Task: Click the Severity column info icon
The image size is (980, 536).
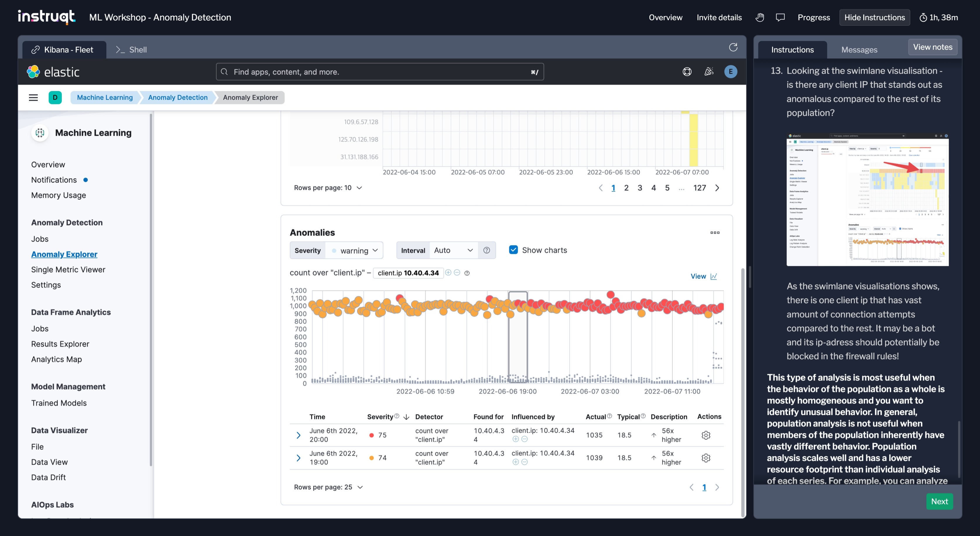Action: point(397,416)
